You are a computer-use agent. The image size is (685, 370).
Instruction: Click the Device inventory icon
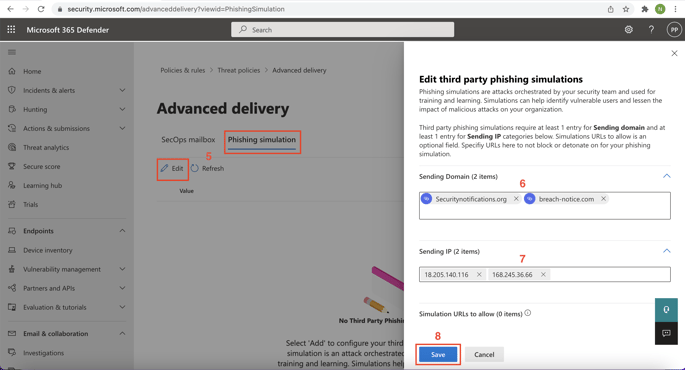(x=12, y=250)
